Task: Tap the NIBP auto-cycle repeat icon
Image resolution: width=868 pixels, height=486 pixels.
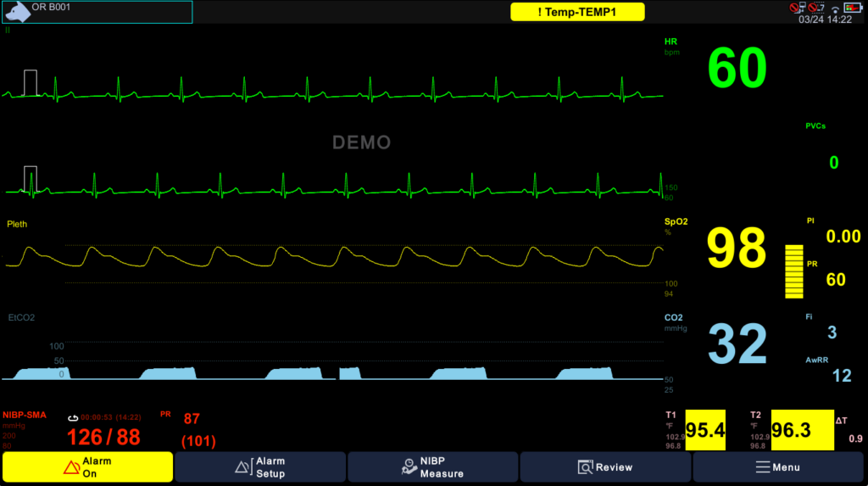Action: [x=73, y=418]
